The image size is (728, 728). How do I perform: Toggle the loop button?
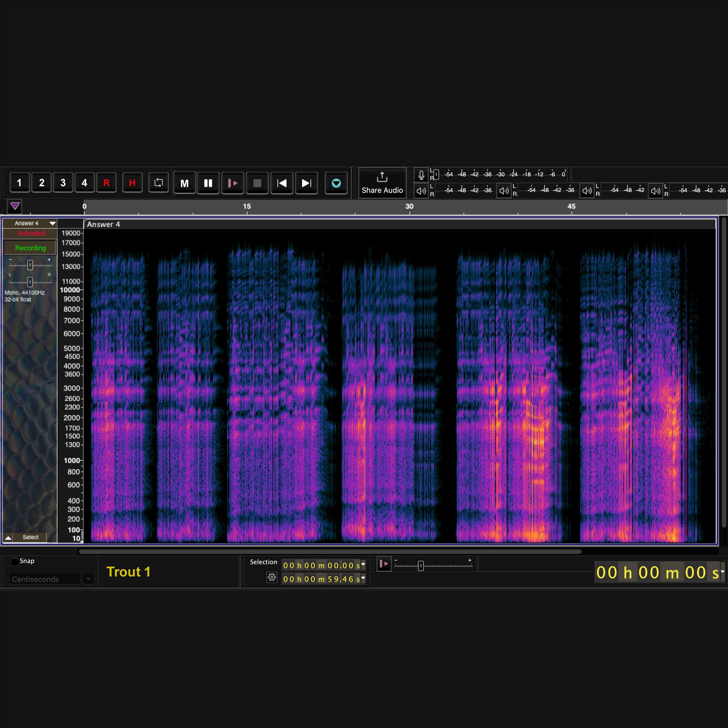click(159, 183)
